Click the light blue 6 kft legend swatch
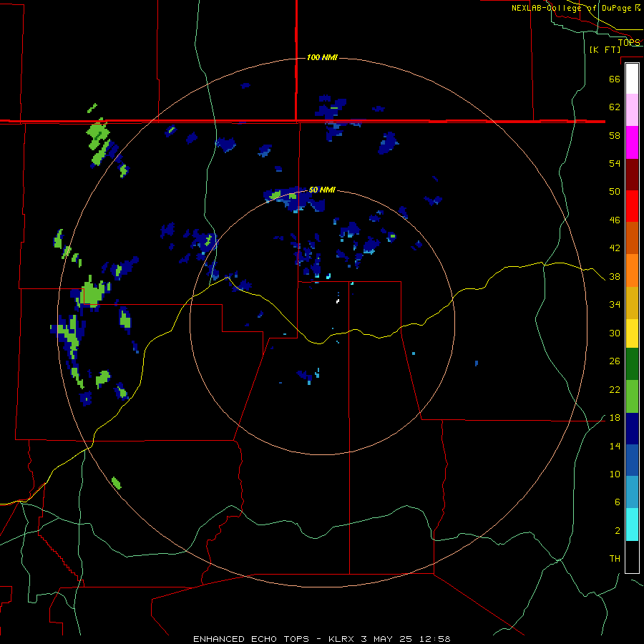The height and width of the screenshot is (644, 644). point(632,492)
